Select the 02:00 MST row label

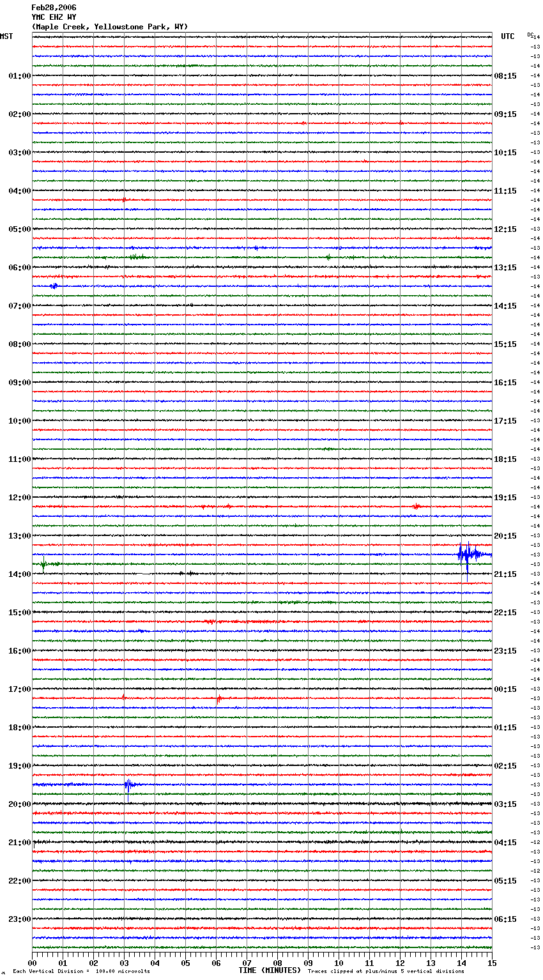pos(20,114)
